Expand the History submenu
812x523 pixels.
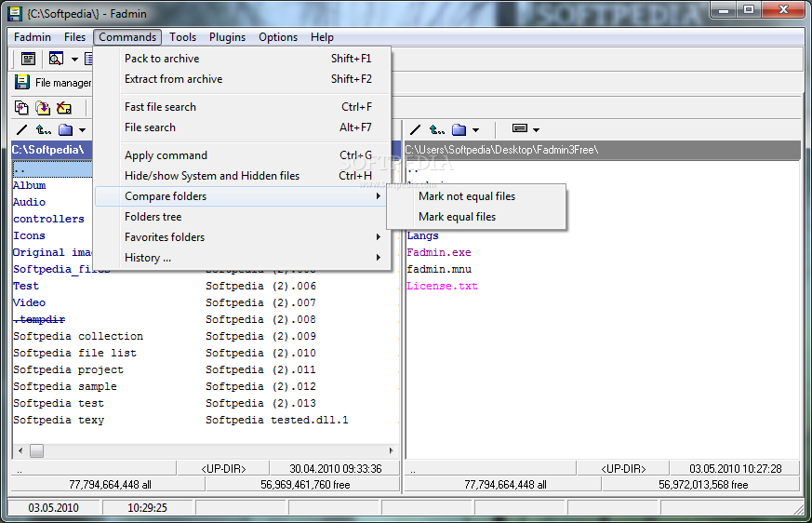[x=243, y=258]
